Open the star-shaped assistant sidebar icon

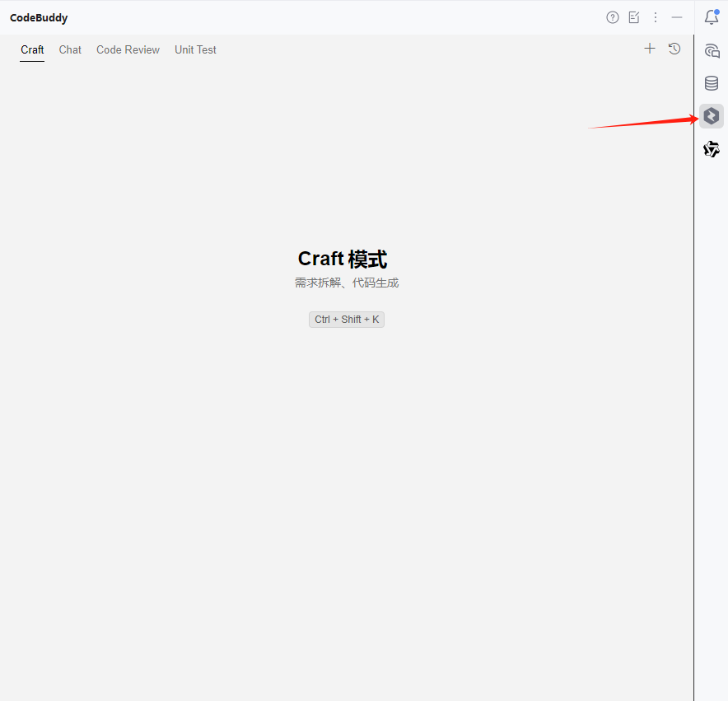click(712, 149)
